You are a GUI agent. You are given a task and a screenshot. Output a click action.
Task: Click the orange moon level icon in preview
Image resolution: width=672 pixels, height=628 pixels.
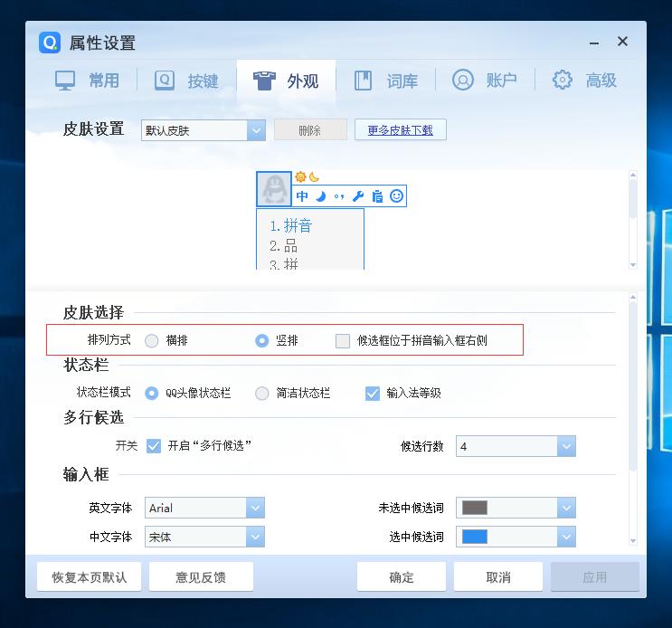(x=314, y=176)
